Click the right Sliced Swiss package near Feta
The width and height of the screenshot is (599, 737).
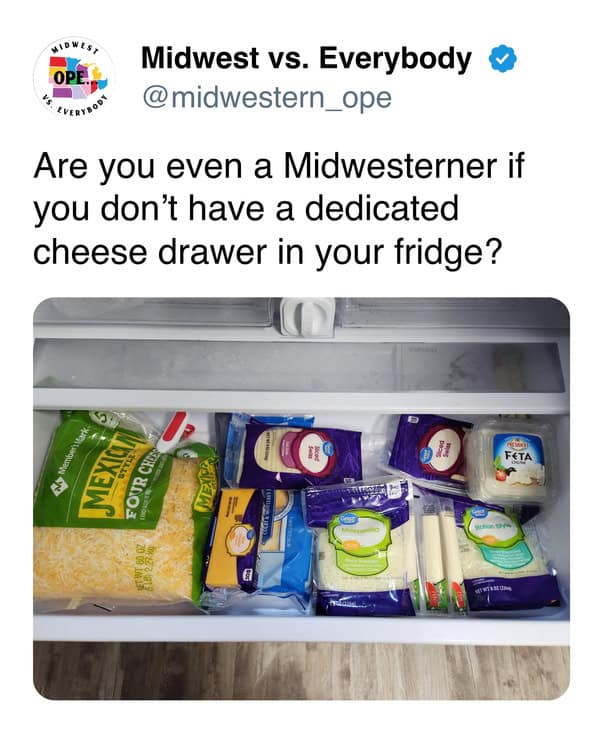click(432, 448)
